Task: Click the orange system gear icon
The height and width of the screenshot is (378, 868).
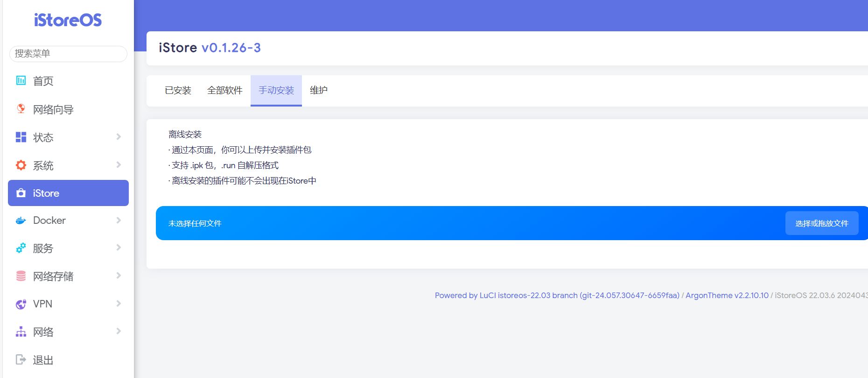Action: pos(21,165)
